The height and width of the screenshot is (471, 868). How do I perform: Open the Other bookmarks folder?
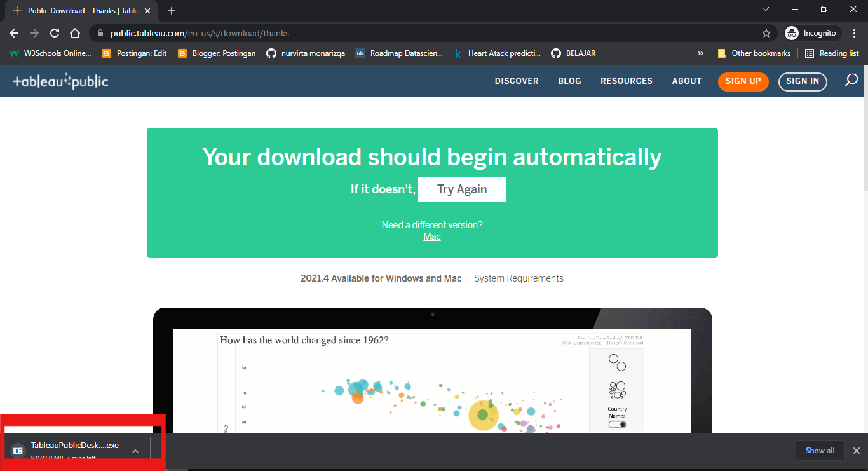tap(754, 53)
